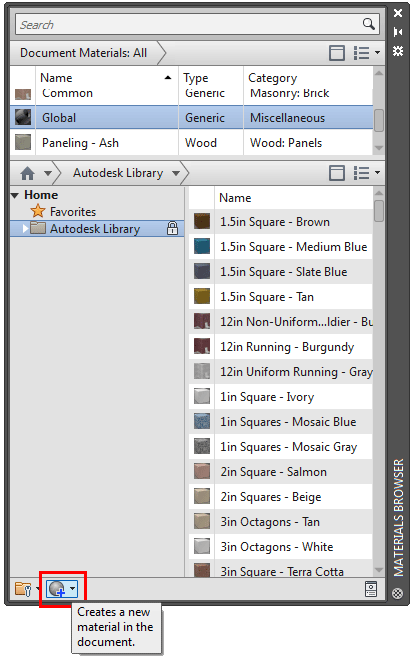Screen dimensions: 414x660
Task: Open the Autodesk Library breadcrumb dropdown
Action: (176, 173)
